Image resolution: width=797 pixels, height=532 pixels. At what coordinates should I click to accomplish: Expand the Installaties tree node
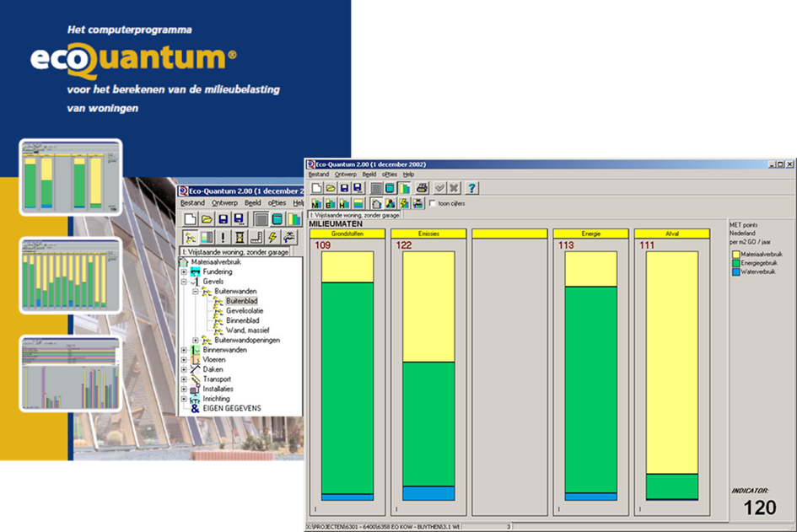click(x=184, y=390)
